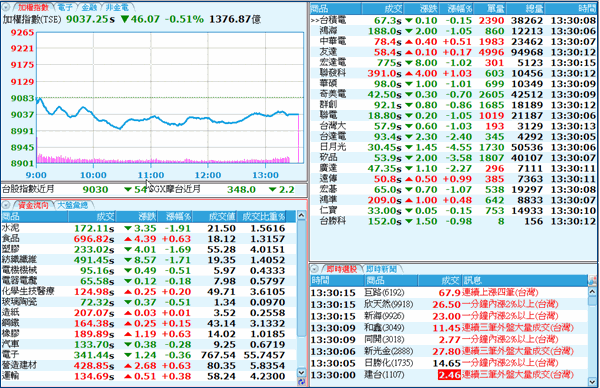Viewport: 600px width, 388px height.
Task: Select the 鴻海 stock row
Action: pyautogui.click(x=453, y=31)
